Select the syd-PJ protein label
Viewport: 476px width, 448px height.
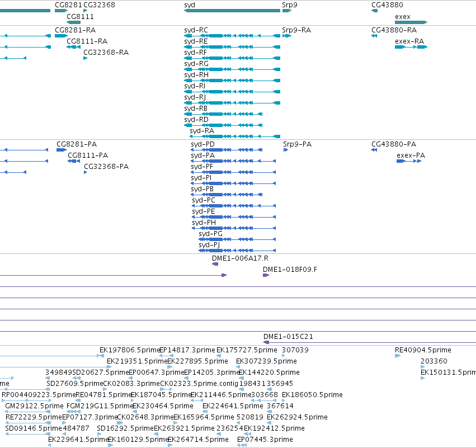tap(209, 245)
